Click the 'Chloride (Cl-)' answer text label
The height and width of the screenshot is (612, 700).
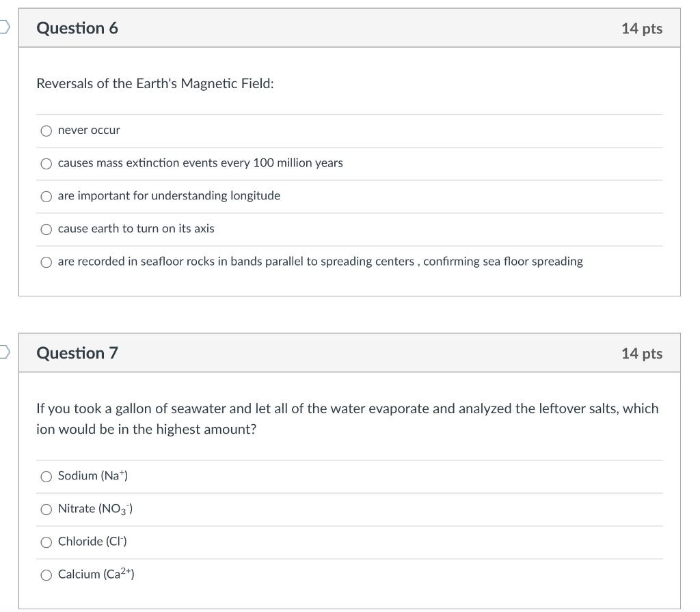92,542
